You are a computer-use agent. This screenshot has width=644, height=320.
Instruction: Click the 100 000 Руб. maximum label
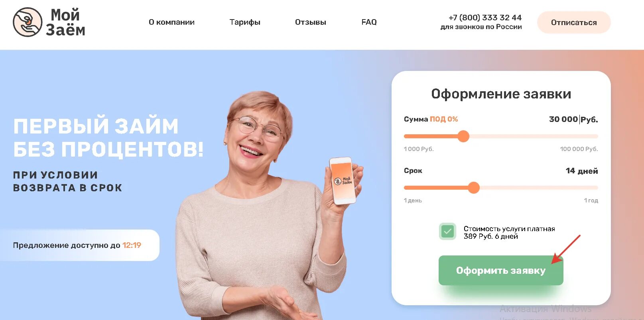click(x=579, y=149)
